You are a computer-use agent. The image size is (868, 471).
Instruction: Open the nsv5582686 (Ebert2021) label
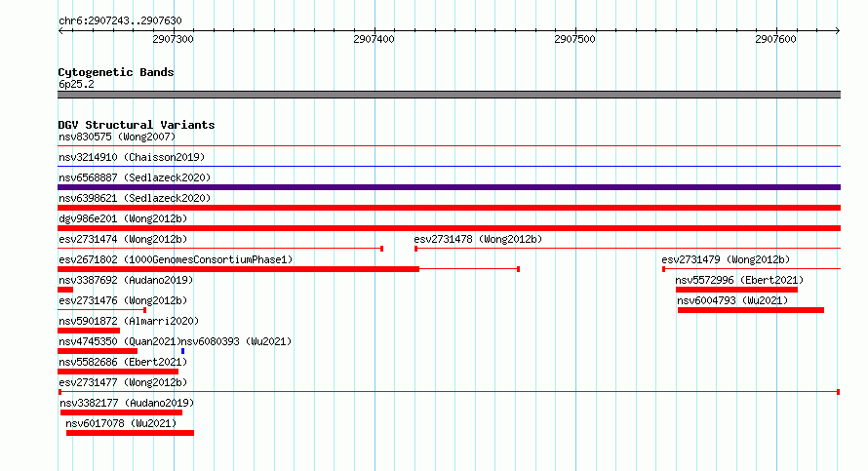(123, 362)
